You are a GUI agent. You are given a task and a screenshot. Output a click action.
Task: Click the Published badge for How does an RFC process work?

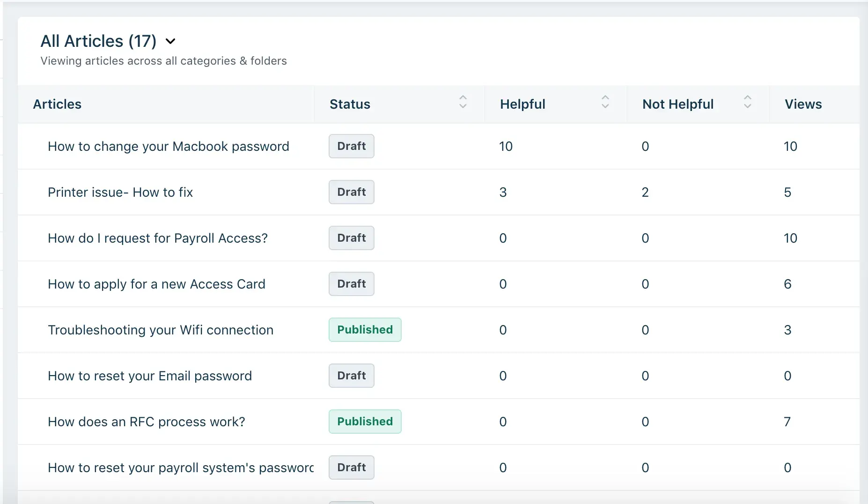pos(365,421)
